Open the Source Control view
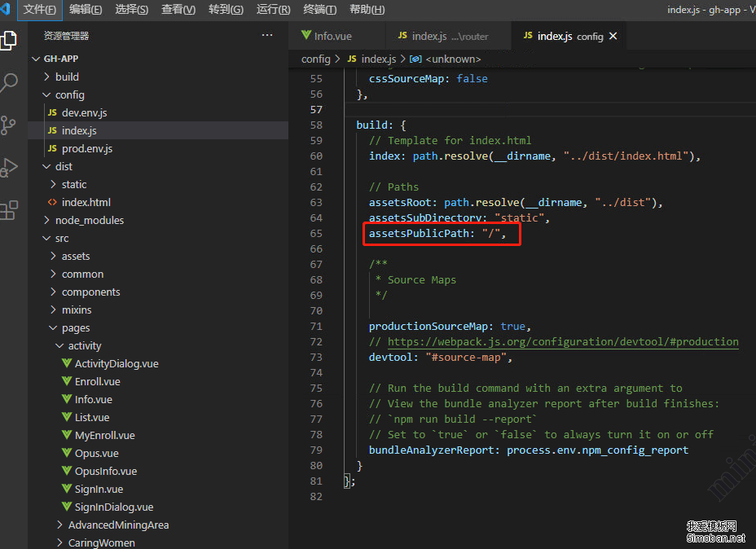Image resolution: width=756 pixels, height=549 pixels. point(11,124)
